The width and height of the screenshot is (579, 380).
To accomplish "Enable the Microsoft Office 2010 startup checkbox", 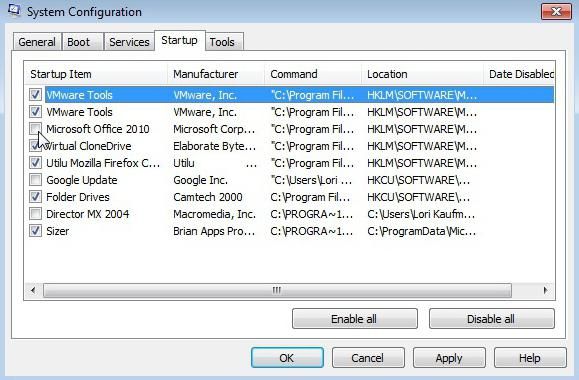I will coord(35,129).
